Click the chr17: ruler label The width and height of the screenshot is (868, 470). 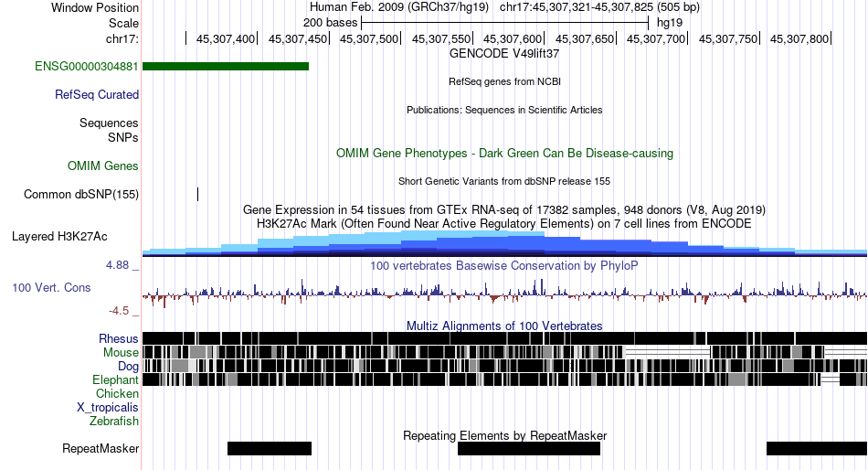pyautogui.click(x=122, y=38)
